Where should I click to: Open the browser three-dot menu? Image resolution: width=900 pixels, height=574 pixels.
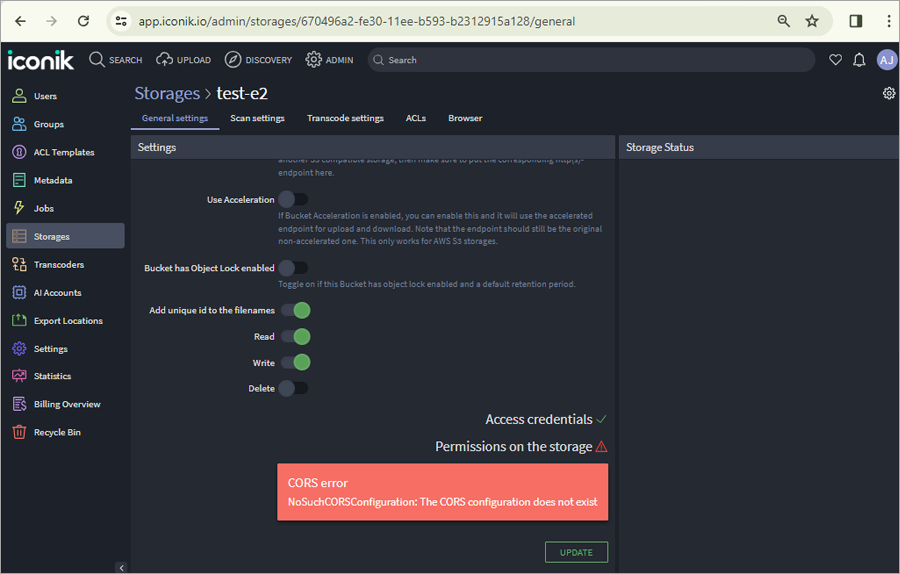tap(889, 21)
